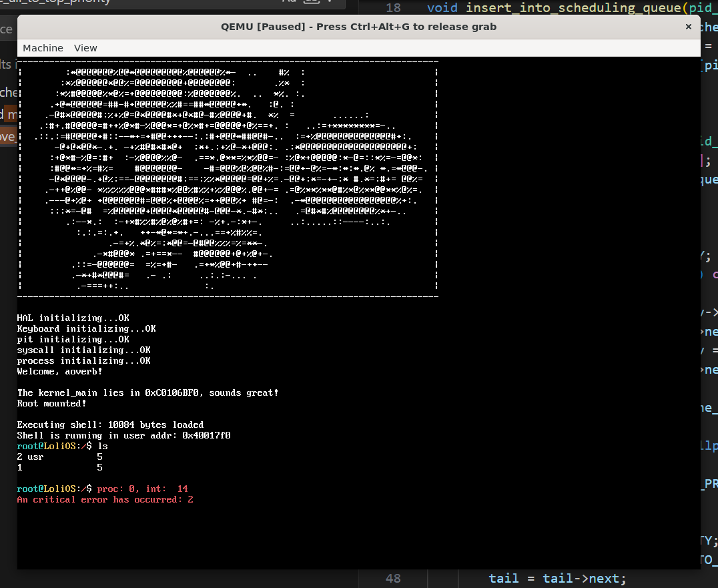Click the 'Root mounted!' message
Viewport: 718px width, 588px height.
click(51, 404)
